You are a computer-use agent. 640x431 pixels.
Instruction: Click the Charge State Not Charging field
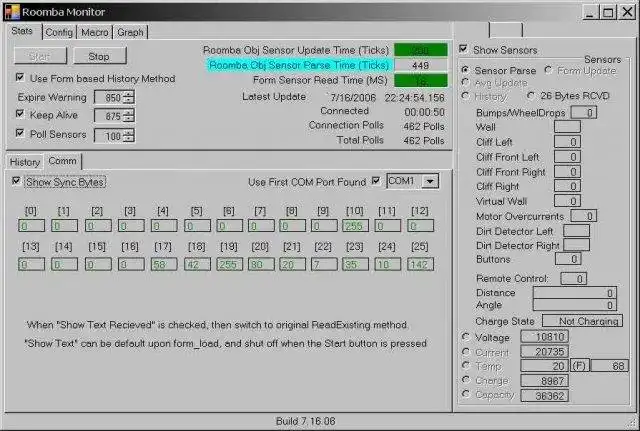tap(582, 321)
